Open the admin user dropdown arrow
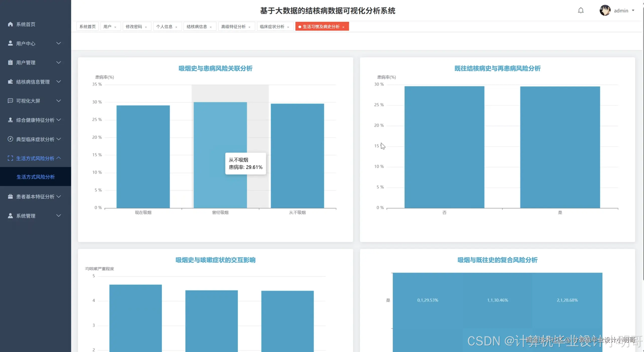Screen dimensions: 644x352 click(x=633, y=11)
